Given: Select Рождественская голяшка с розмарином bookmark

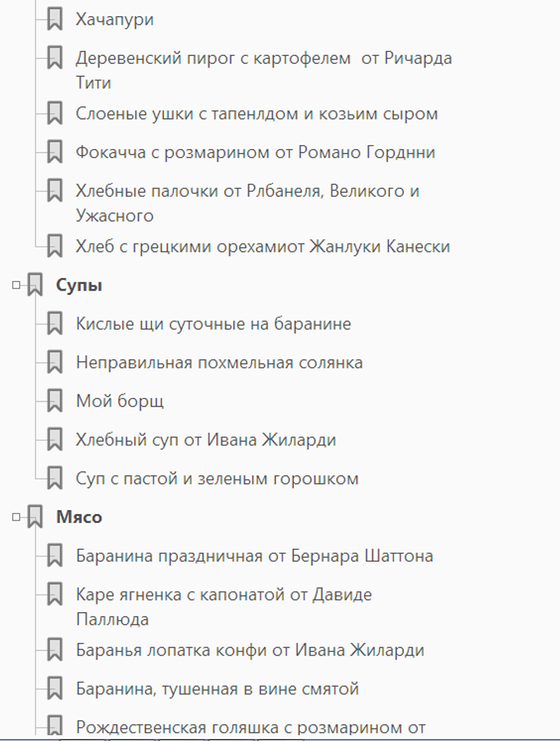Looking at the screenshot, I should tap(250, 727).
